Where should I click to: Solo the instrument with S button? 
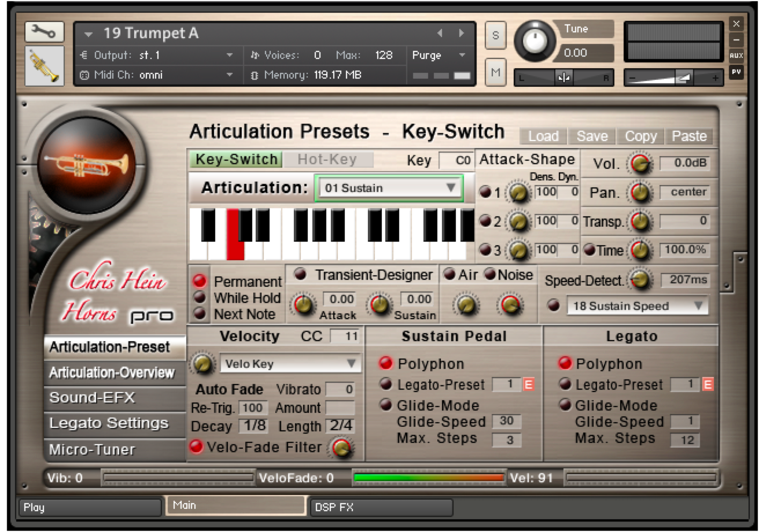point(495,35)
